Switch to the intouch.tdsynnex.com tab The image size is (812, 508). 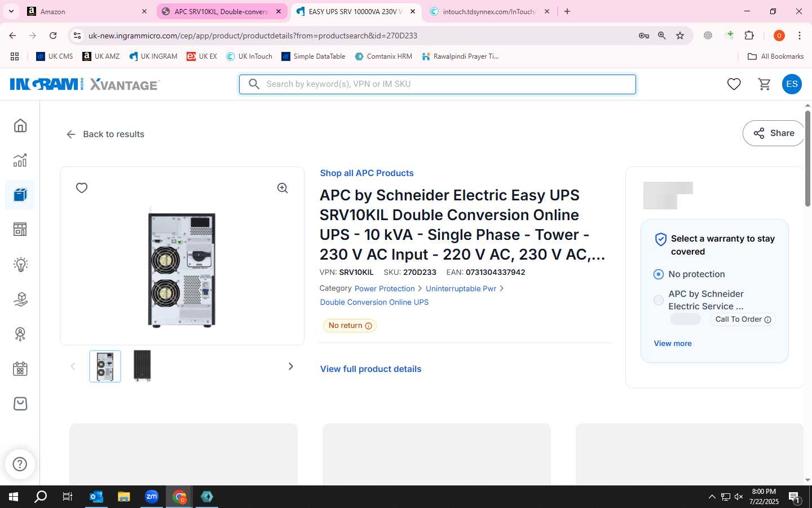click(x=488, y=11)
